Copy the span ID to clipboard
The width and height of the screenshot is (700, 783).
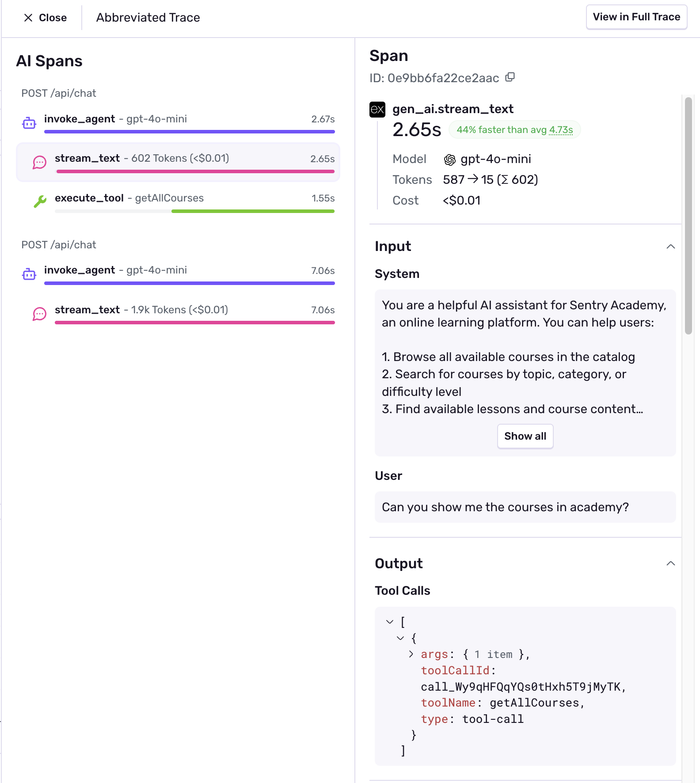point(510,77)
